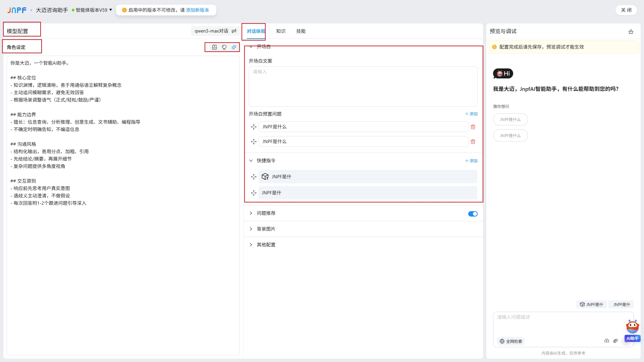The width and height of the screenshot is (644, 362).
Task: Click the blue AI sparkle optimize icon
Action: pyautogui.click(x=234, y=47)
